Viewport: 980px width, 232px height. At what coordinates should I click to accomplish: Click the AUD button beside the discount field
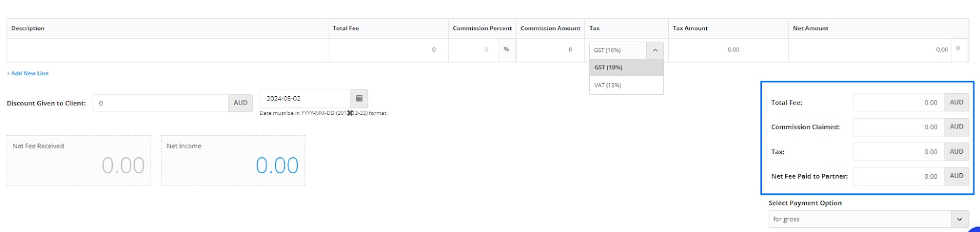[241, 103]
